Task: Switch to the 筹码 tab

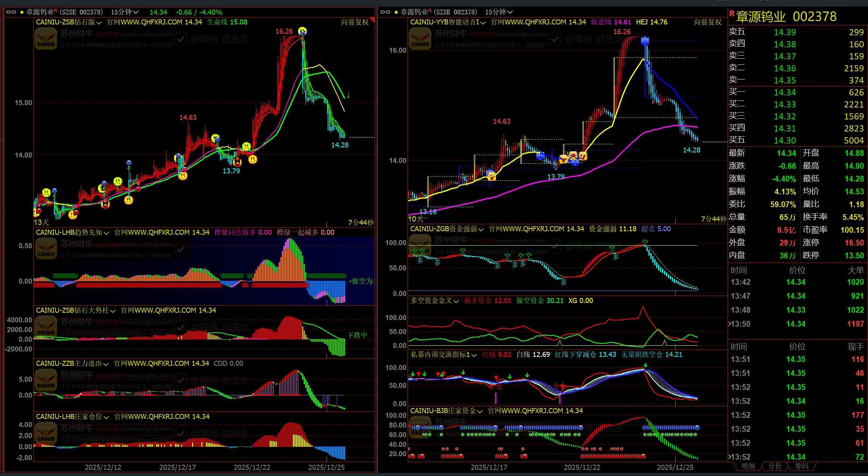Action: (x=802, y=466)
